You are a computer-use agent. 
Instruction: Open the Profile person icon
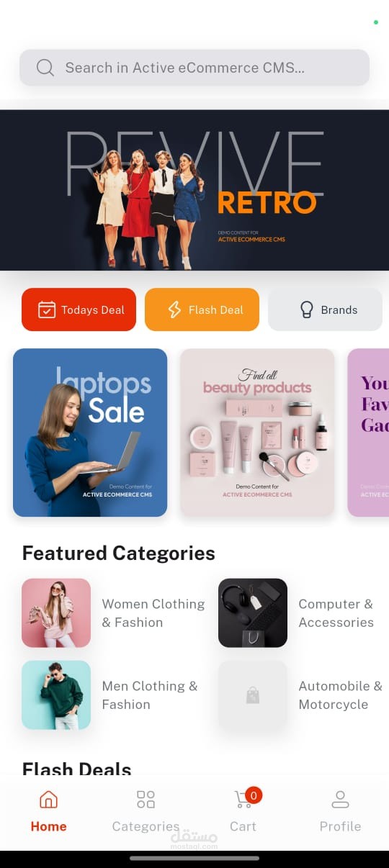point(340,800)
